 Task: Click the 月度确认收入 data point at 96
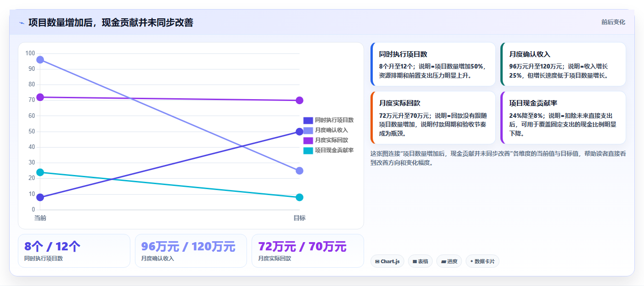tap(40, 60)
